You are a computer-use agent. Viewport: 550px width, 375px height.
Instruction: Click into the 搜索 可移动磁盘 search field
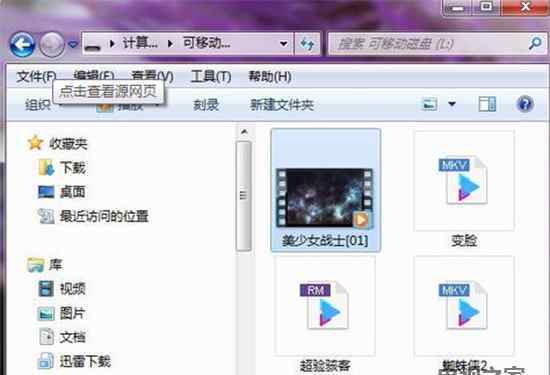click(428, 44)
